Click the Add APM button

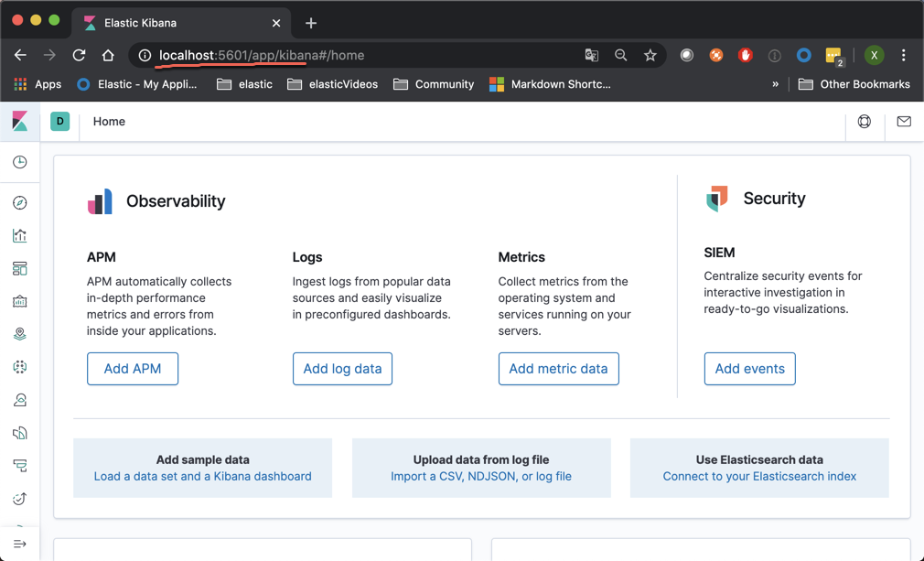point(133,369)
